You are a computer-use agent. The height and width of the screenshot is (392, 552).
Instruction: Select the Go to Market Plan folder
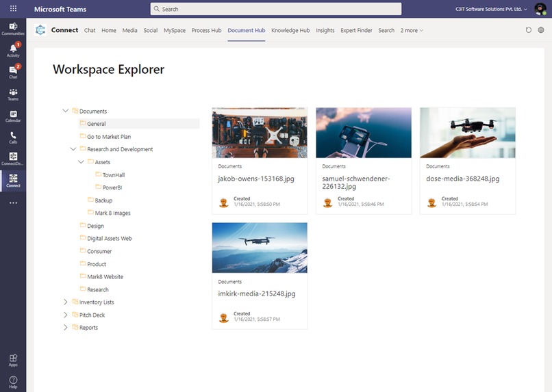[109, 136]
